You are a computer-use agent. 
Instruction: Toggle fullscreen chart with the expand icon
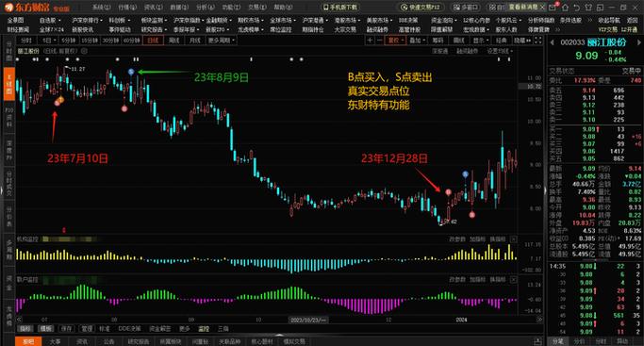point(538,40)
